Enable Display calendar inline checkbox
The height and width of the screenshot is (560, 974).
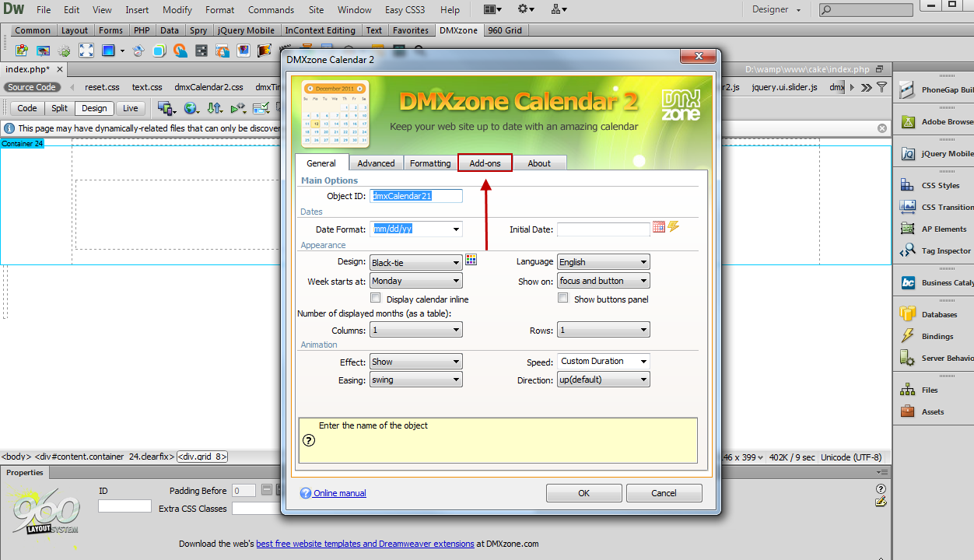[x=376, y=299]
